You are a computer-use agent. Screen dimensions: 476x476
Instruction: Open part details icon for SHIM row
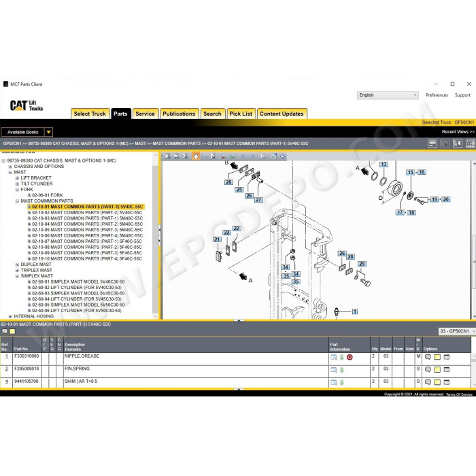[x=334, y=382]
